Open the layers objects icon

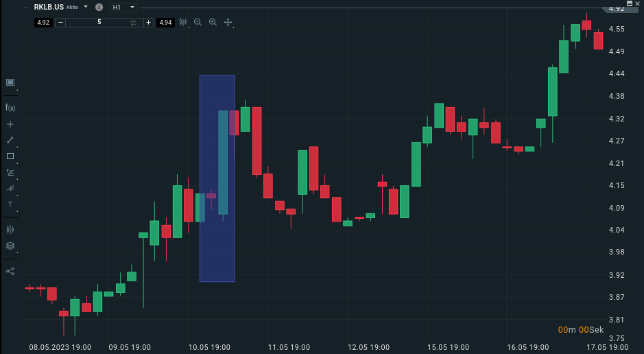click(x=10, y=246)
